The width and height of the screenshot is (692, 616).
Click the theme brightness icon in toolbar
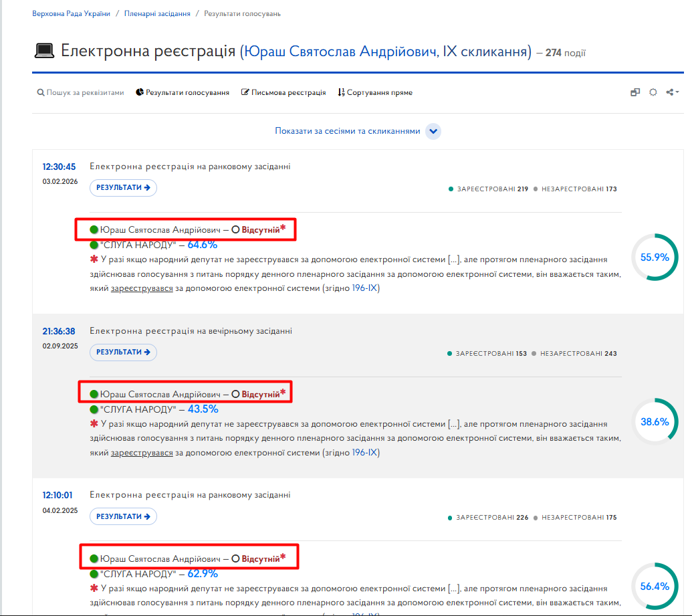[653, 92]
